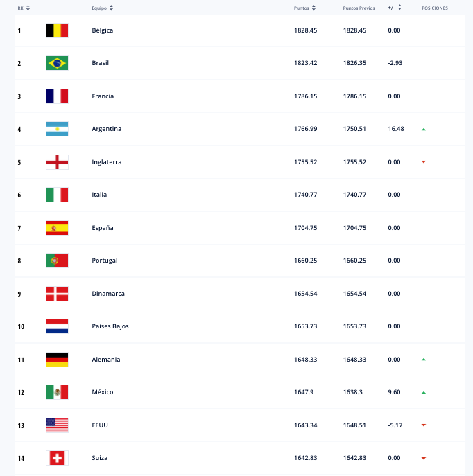Click the Brazil flag icon
Image resolution: width=473 pixels, height=476 pixels.
tap(57, 63)
